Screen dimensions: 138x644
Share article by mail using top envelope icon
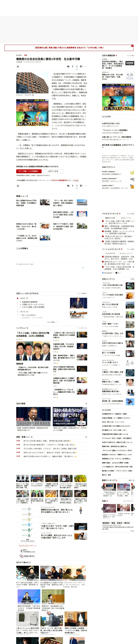(68, 67)
